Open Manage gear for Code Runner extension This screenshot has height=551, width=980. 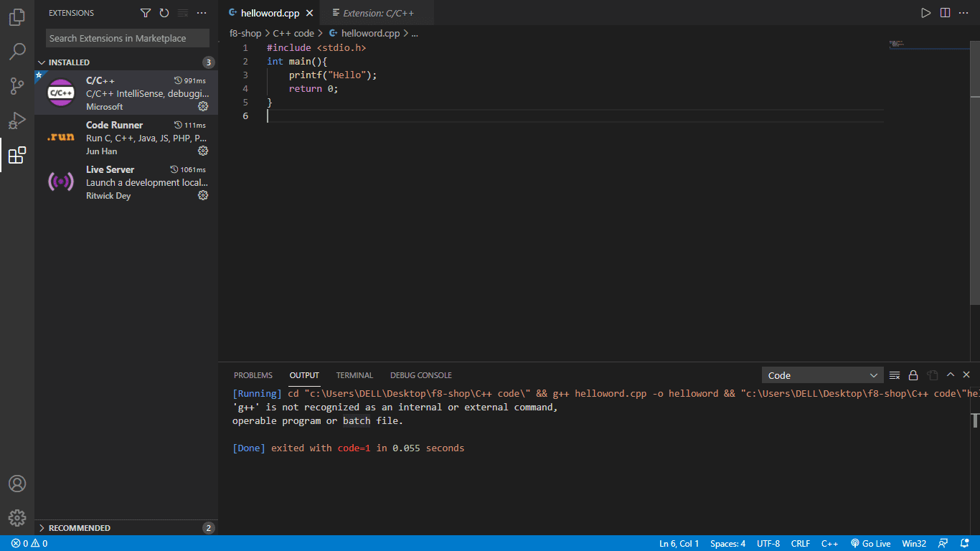(203, 151)
